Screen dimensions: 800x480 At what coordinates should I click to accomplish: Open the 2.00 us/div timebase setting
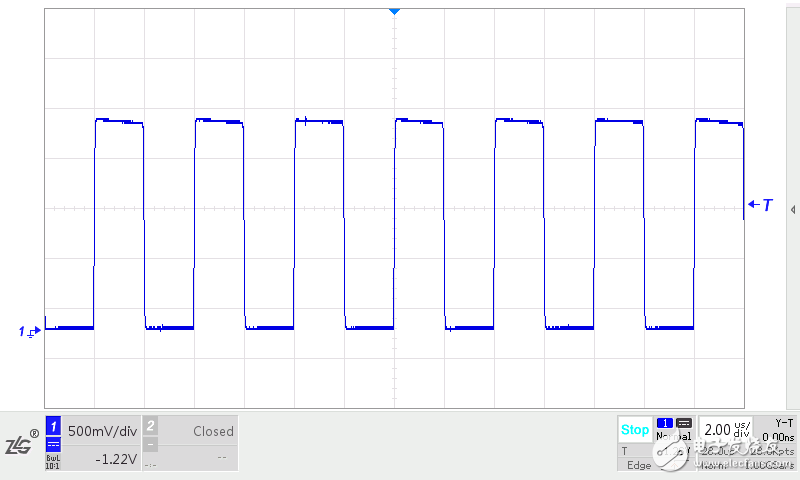(725, 430)
